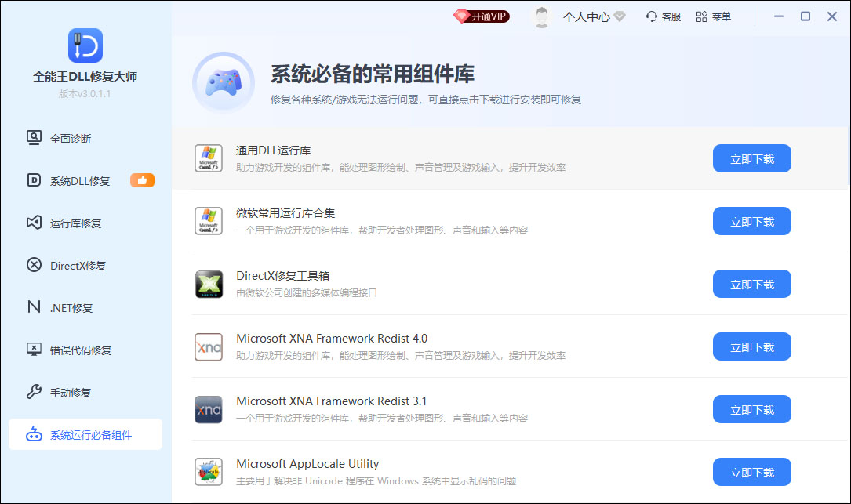
Task: Open the 客服 support link
Action: 671,16
